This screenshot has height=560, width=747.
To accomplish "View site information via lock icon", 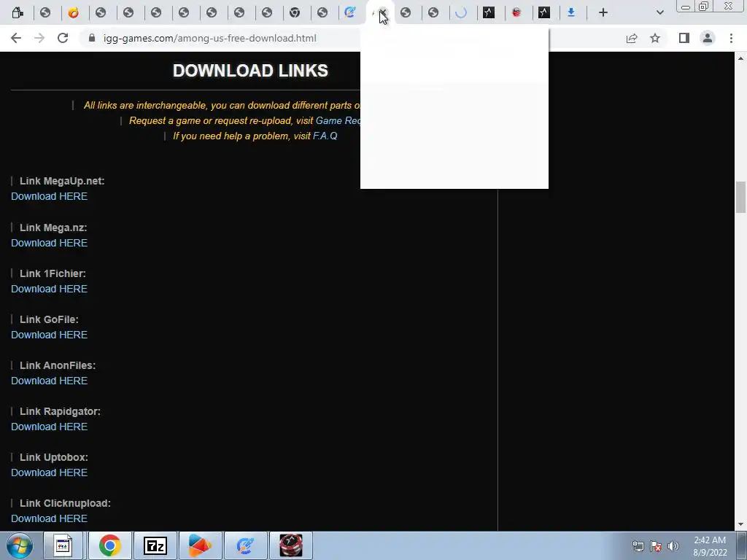I will click(92, 38).
